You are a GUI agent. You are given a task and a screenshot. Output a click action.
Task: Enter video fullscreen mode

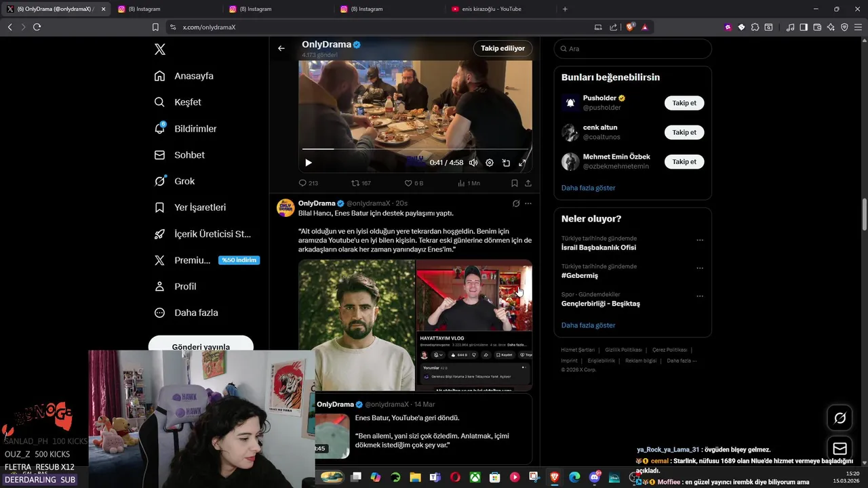click(522, 163)
